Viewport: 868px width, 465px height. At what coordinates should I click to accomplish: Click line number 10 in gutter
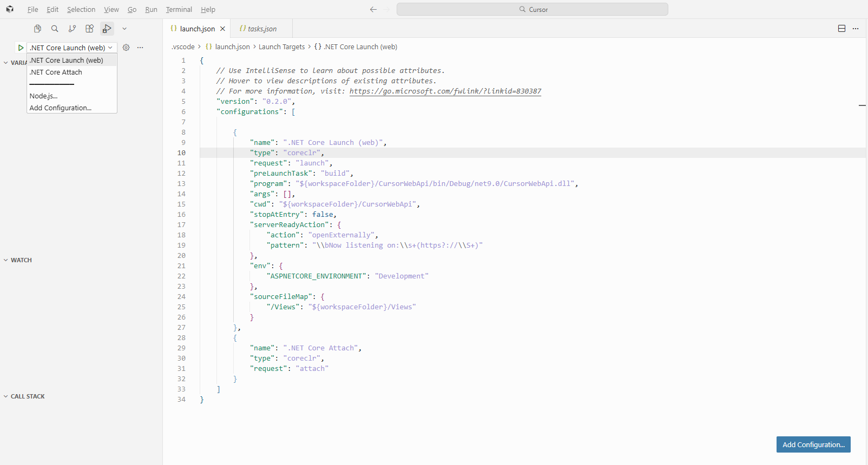point(181,152)
